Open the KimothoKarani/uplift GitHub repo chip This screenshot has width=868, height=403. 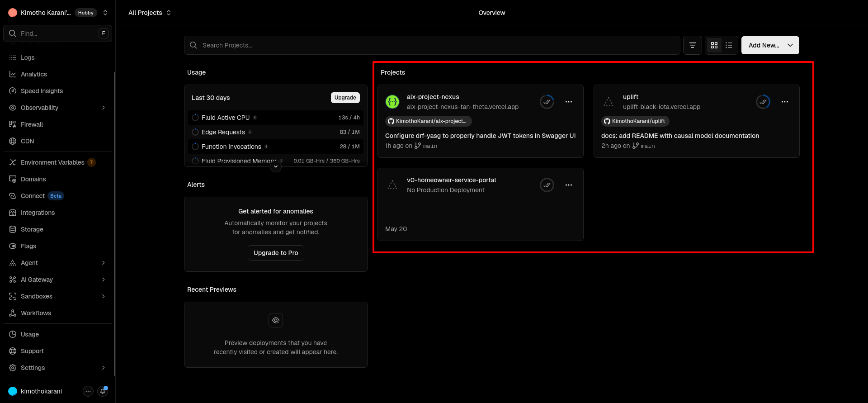pos(635,121)
